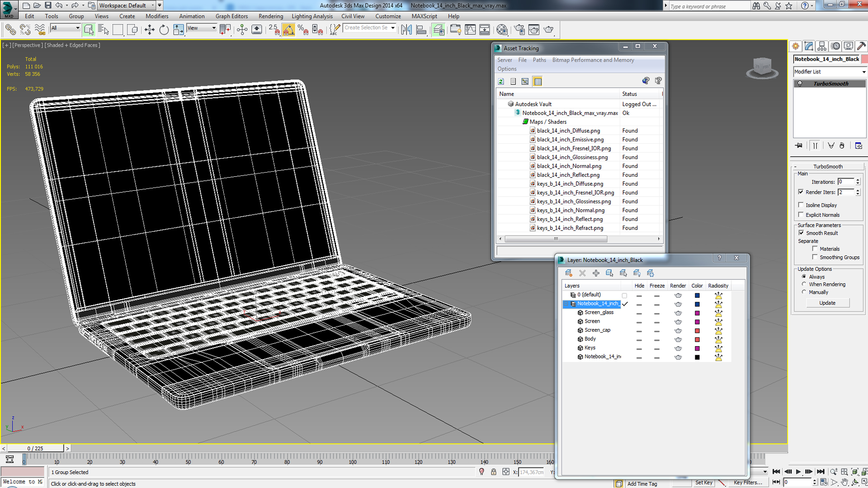
Task: Toggle Hide for the Screen_glass object
Action: click(639, 313)
